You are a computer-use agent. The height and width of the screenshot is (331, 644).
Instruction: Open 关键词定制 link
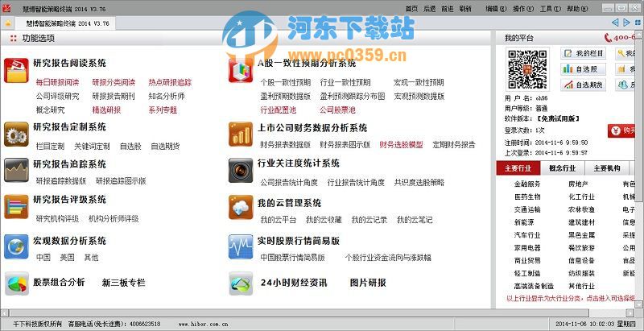pyautogui.click(x=92, y=147)
